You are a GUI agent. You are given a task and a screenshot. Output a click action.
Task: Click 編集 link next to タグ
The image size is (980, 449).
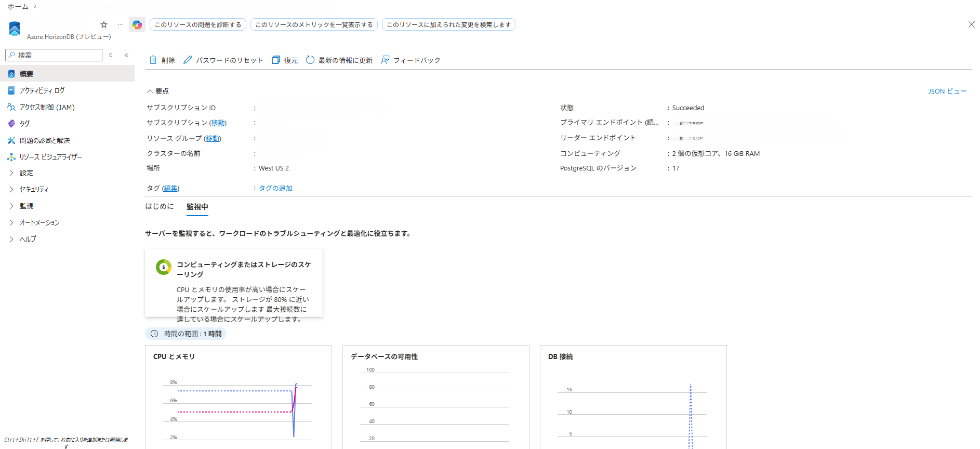pyautogui.click(x=170, y=188)
